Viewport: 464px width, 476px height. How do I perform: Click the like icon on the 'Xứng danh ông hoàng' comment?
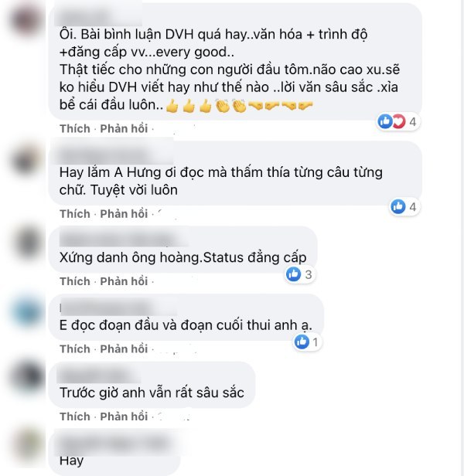[x=294, y=274]
